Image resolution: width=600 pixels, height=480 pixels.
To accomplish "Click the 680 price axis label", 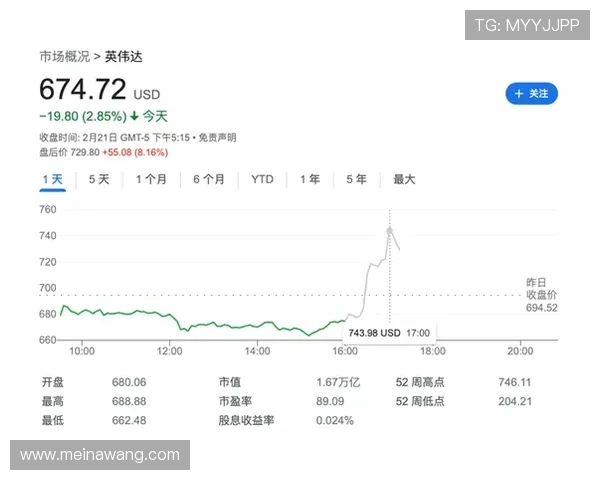I will [48, 314].
